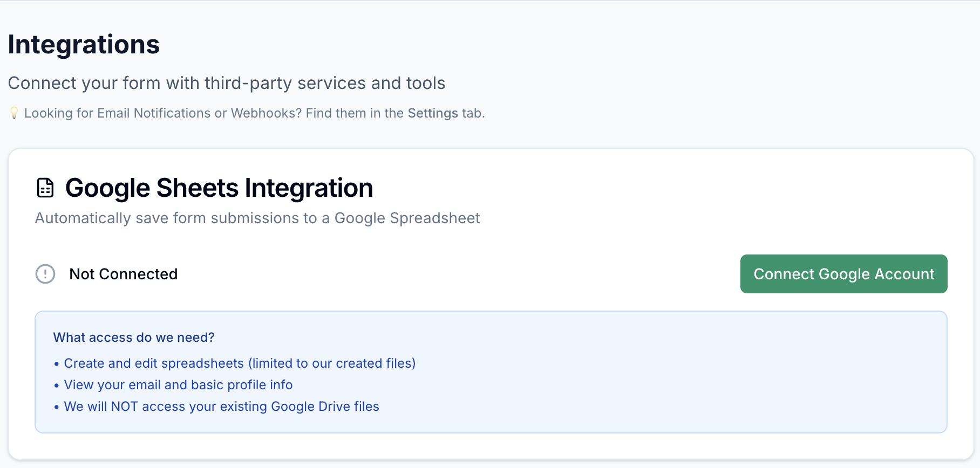The image size is (980, 468).
Task: Click the bullet before 'Create and edit spreadsheets'
Action: coord(57,363)
